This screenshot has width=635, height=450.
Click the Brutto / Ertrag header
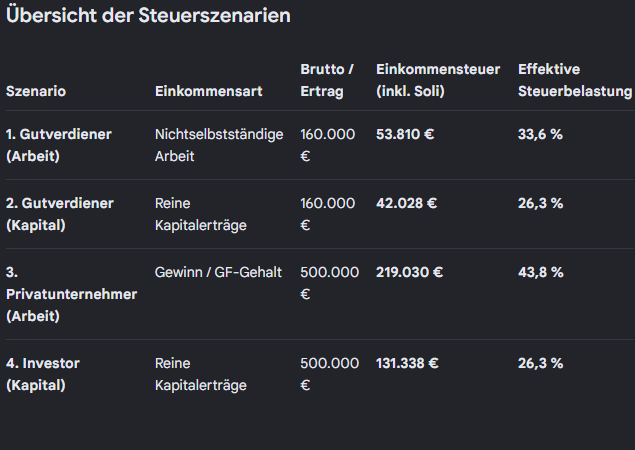(327, 80)
